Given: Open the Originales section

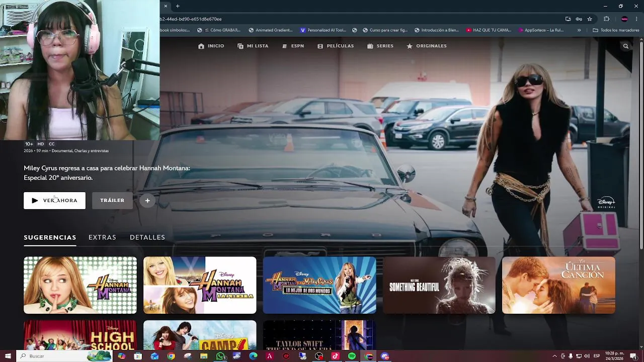Looking at the screenshot, I should (427, 46).
